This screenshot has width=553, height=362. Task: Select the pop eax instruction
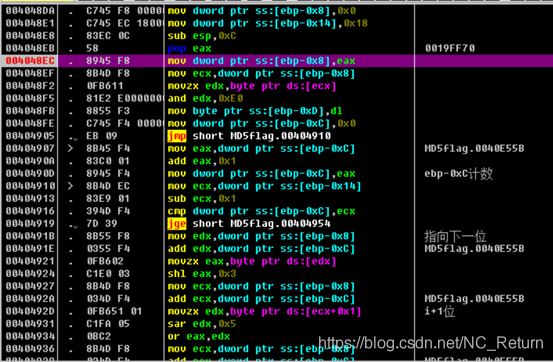[189, 48]
